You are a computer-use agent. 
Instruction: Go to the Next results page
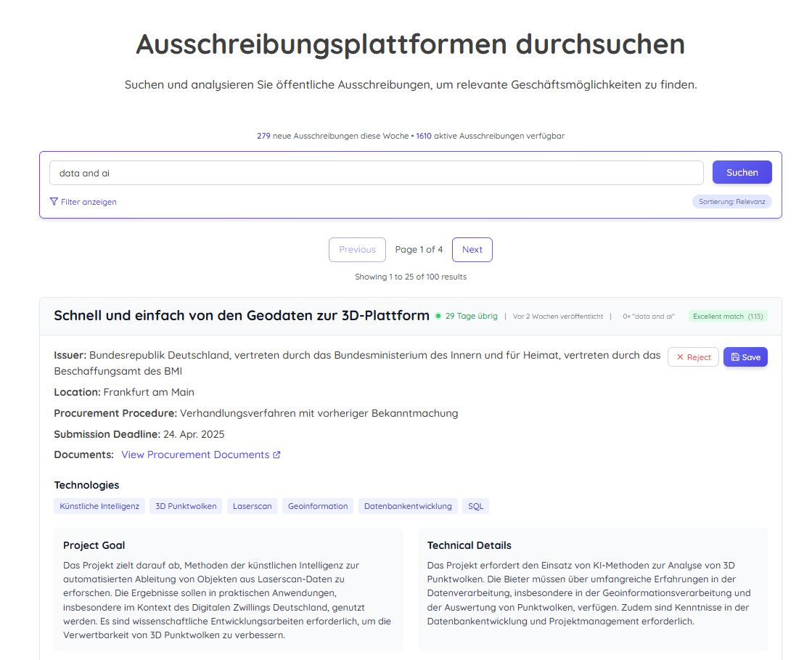pyautogui.click(x=472, y=250)
